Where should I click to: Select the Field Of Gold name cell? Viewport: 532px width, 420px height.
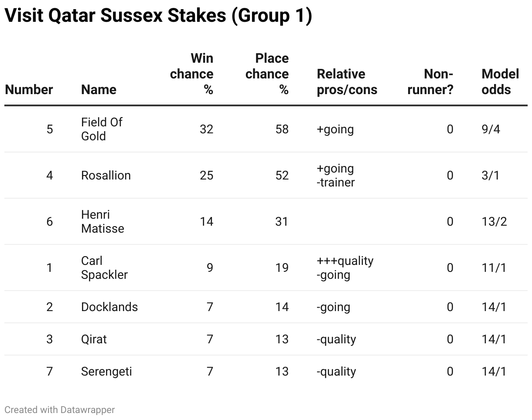(x=102, y=129)
